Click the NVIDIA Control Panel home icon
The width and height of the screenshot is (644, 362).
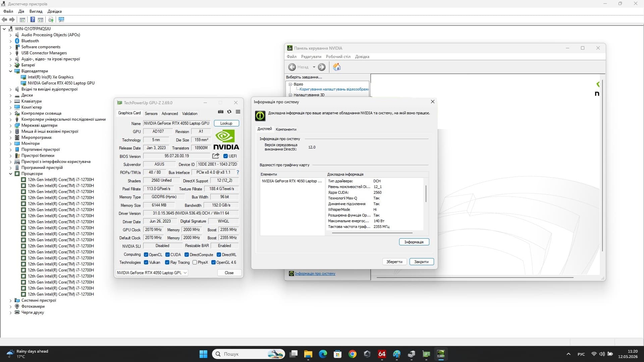point(337,67)
